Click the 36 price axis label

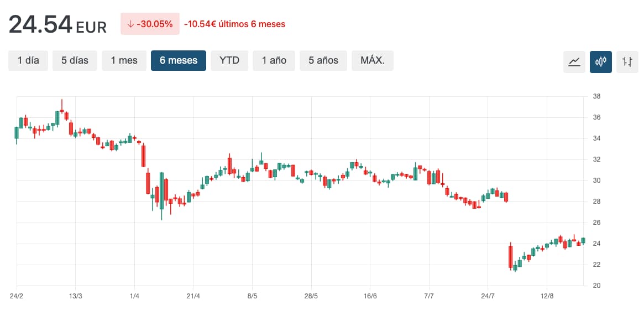[x=597, y=117]
